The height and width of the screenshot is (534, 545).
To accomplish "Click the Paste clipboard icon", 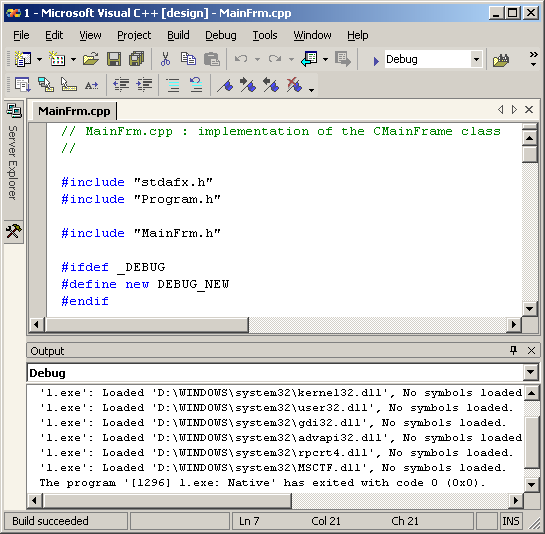I will [x=212, y=59].
